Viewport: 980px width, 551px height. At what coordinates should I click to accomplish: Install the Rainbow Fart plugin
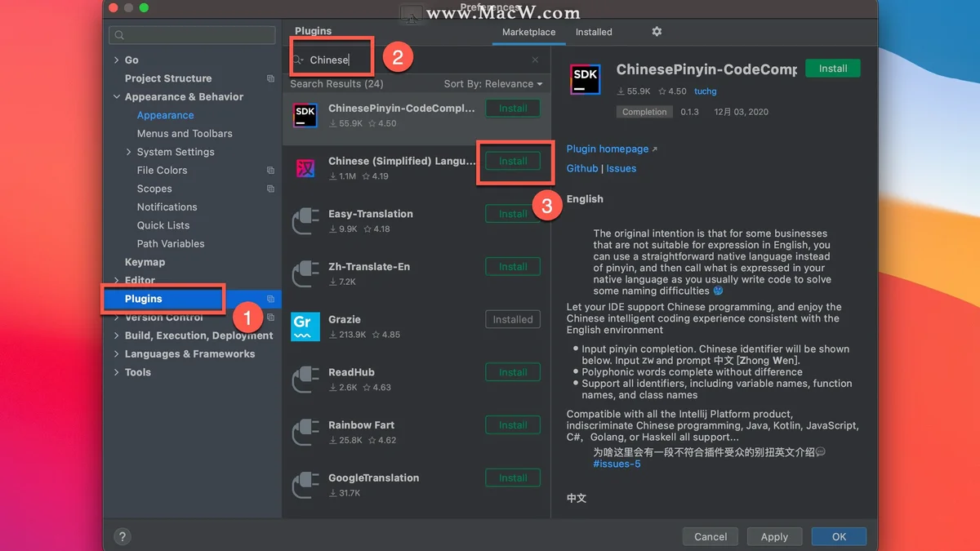point(513,425)
